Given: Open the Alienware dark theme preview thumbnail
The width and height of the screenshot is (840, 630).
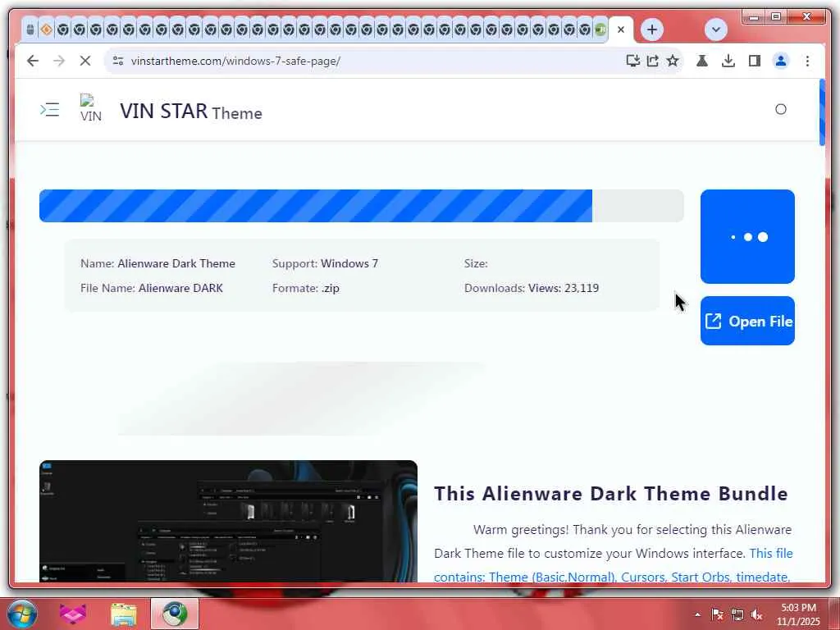Looking at the screenshot, I should pos(228,521).
